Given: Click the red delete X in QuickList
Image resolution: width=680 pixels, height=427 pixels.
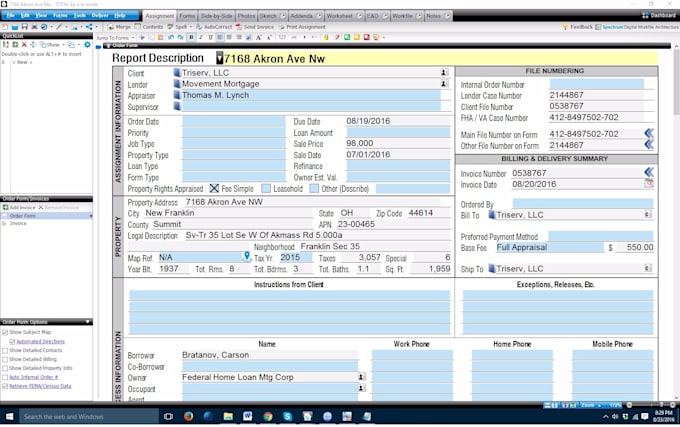Looking at the screenshot, I should click(x=24, y=45).
